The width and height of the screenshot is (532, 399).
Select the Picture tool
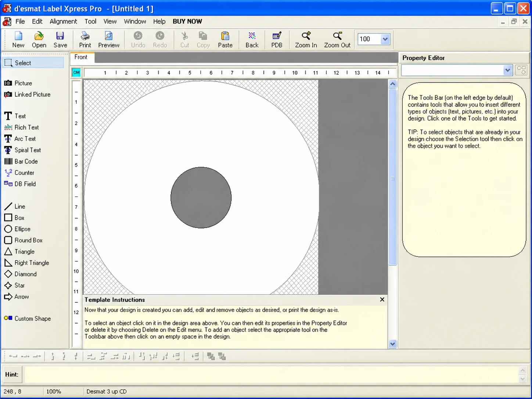pos(18,83)
